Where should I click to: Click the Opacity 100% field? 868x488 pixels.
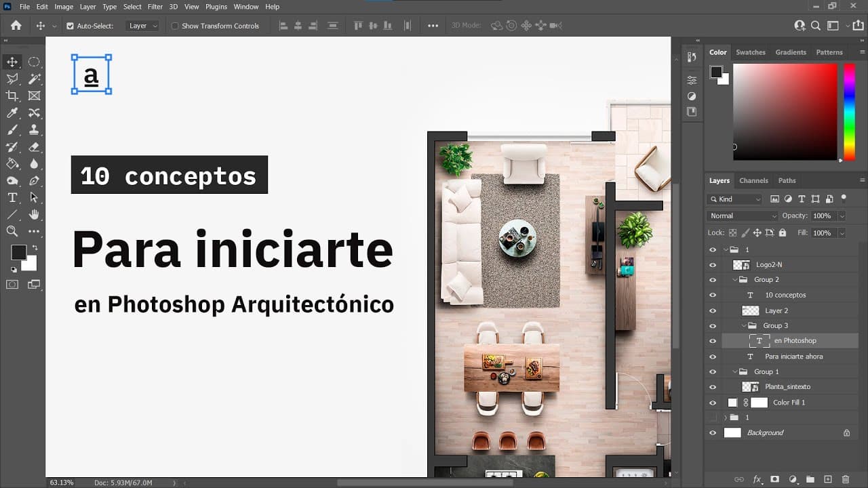click(x=823, y=216)
